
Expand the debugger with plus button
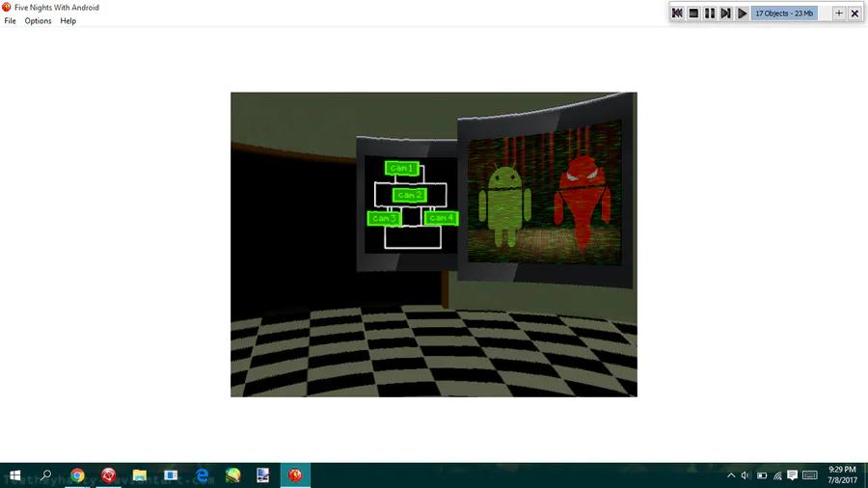[x=839, y=14]
